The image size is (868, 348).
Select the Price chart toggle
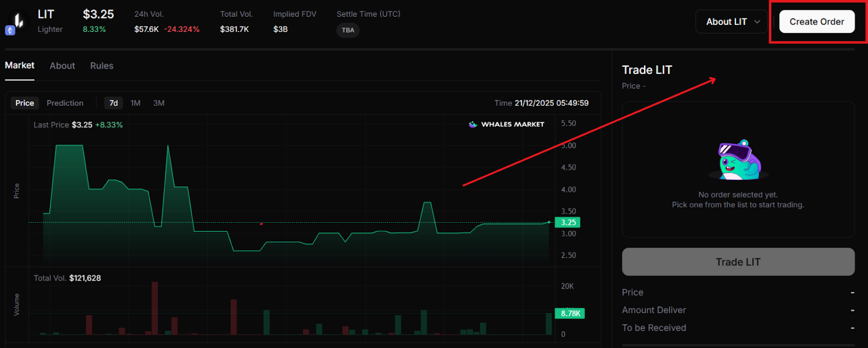point(24,103)
